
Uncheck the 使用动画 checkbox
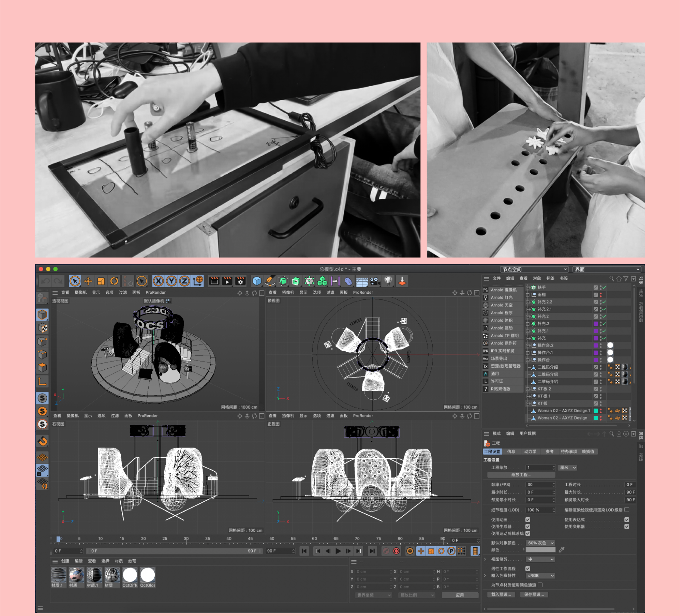pos(527,519)
